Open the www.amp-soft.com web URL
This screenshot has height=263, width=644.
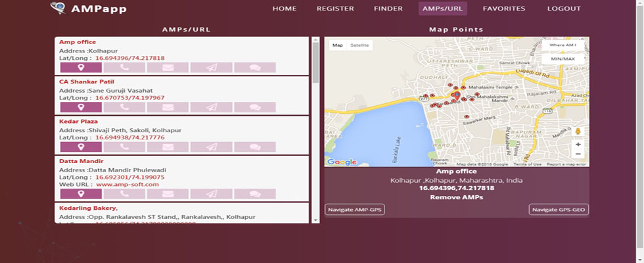127,185
